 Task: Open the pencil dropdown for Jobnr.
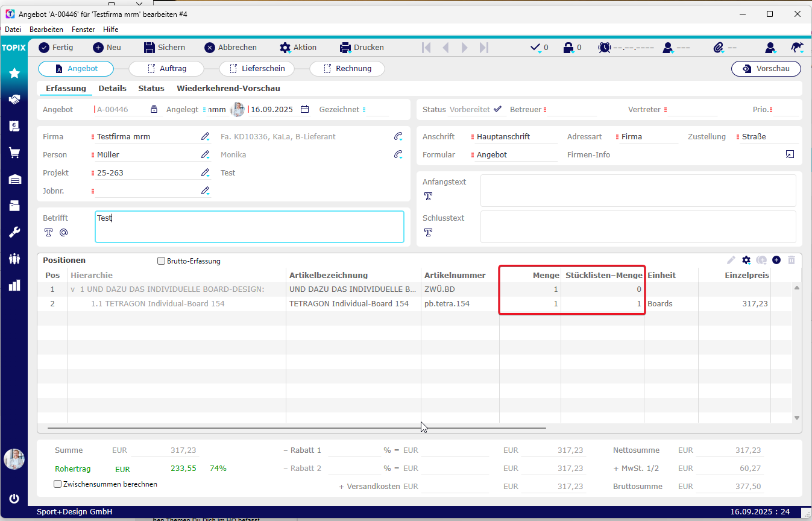206,191
